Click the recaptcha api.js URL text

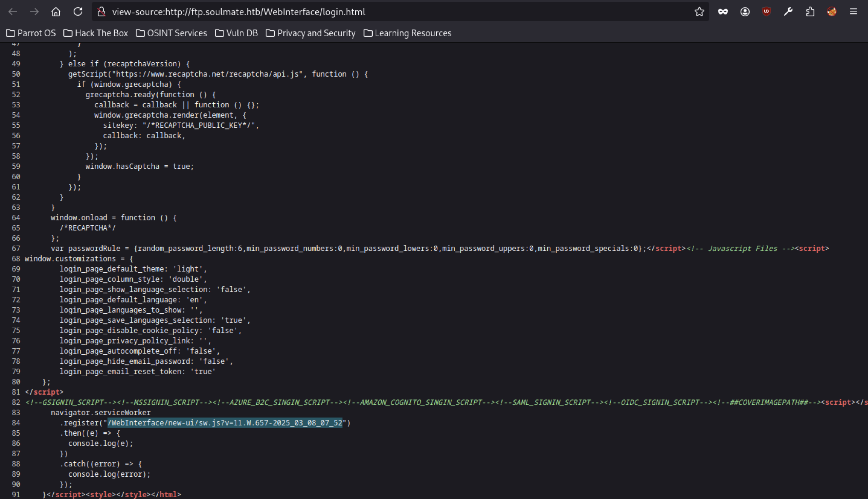pos(208,74)
